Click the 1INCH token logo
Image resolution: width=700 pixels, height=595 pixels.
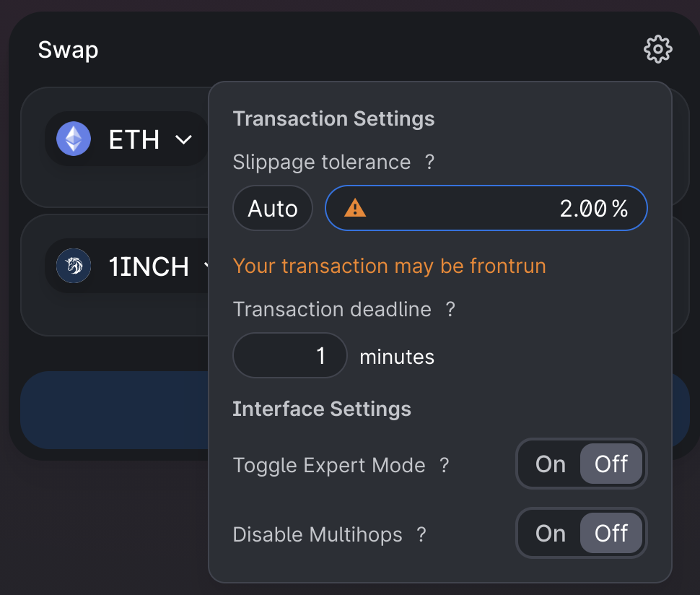pos(74,266)
